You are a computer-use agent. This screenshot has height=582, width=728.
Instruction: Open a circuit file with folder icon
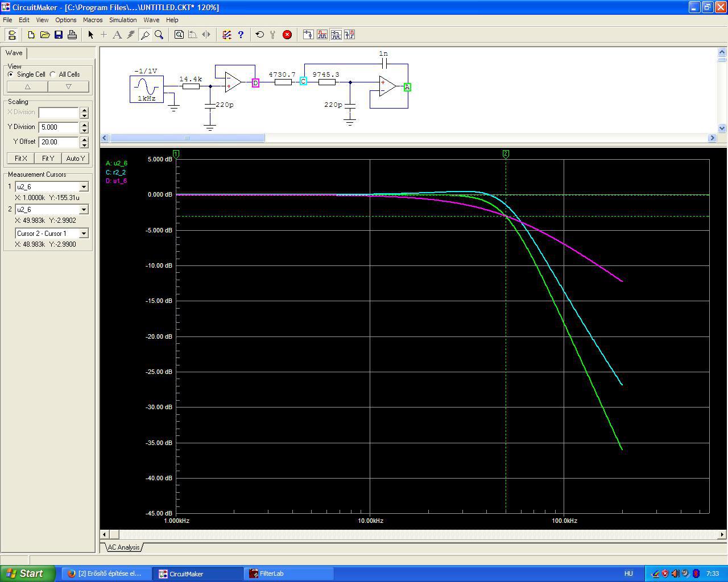(x=45, y=35)
